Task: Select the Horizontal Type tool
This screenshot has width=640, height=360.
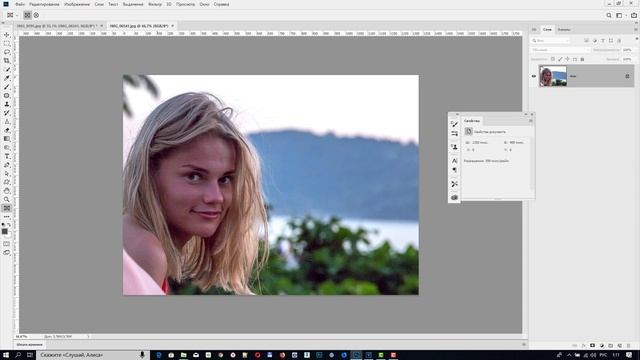Action: click(x=7, y=156)
